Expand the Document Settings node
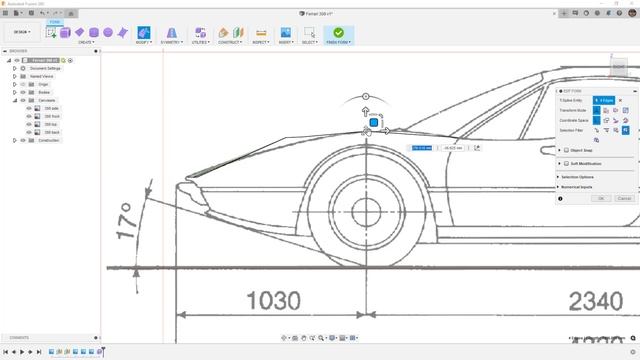The image size is (640, 360). tap(15, 69)
